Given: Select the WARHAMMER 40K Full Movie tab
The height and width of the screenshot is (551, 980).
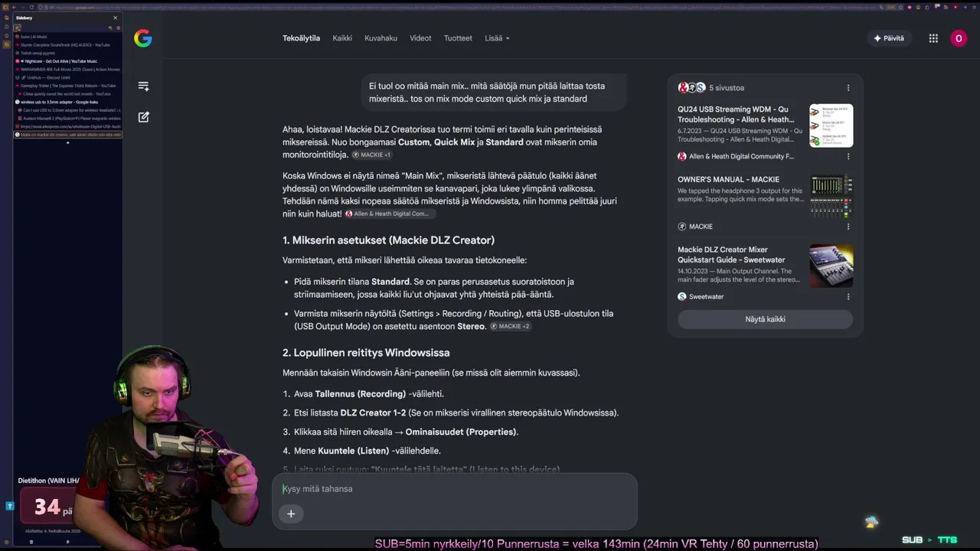Looking at the screenshot, I should 67,70.
